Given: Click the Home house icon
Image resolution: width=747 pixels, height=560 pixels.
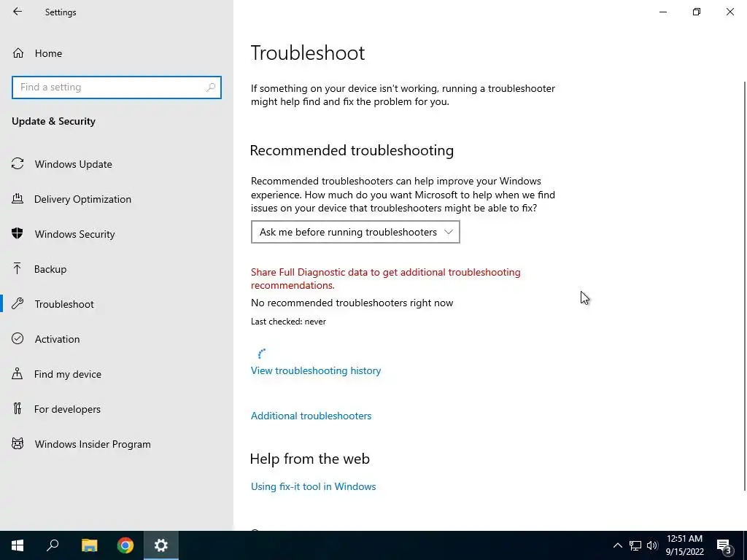Looking at the screenshot, I should 18,53.
